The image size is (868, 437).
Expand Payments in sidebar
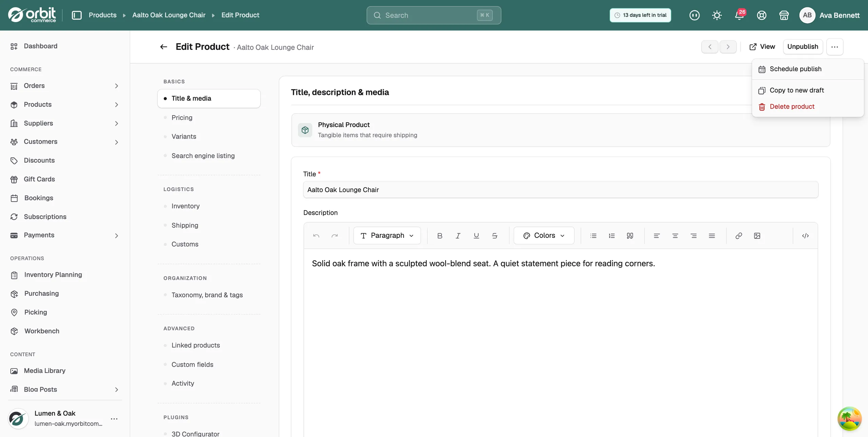[116, 236]
